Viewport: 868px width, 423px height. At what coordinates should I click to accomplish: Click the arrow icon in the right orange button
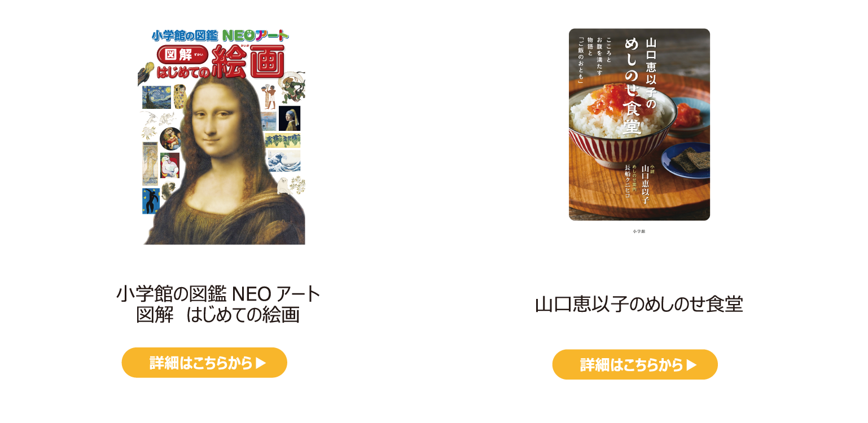(x=692, y=365)
